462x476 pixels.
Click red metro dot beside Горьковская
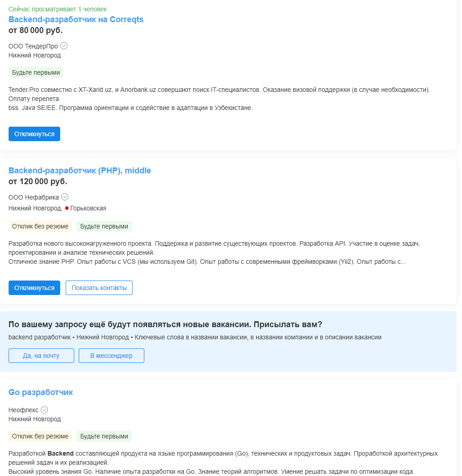pyautogui.click(x=67, y=208)
